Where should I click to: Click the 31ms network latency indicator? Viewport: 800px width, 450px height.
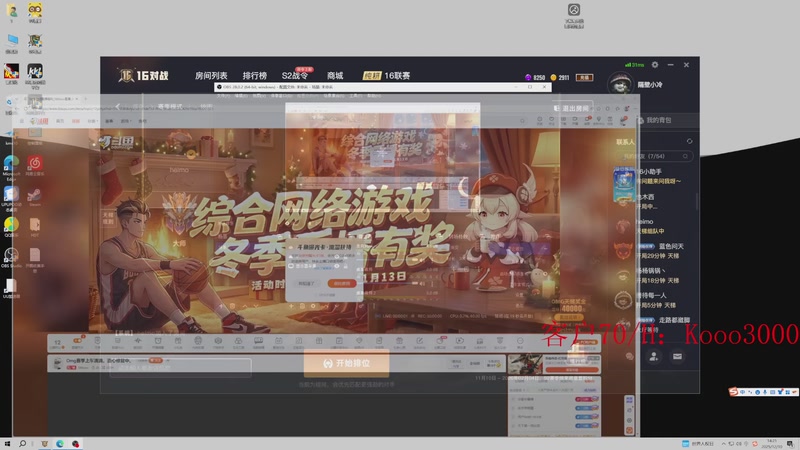[x=634, y=65]
